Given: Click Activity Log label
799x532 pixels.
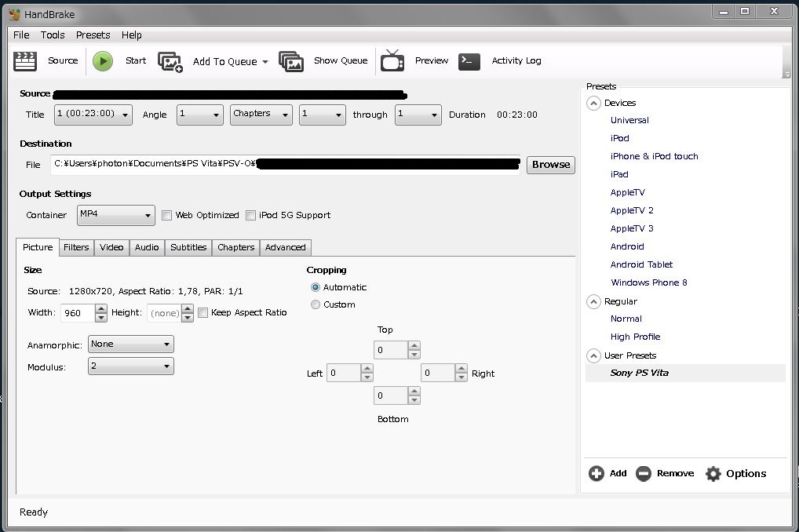Looking at the screenshot, I should tap(516, 60).
